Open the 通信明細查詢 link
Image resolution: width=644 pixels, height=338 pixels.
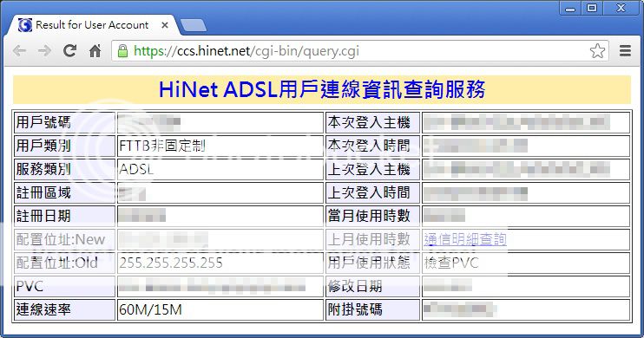click(465, 239)
